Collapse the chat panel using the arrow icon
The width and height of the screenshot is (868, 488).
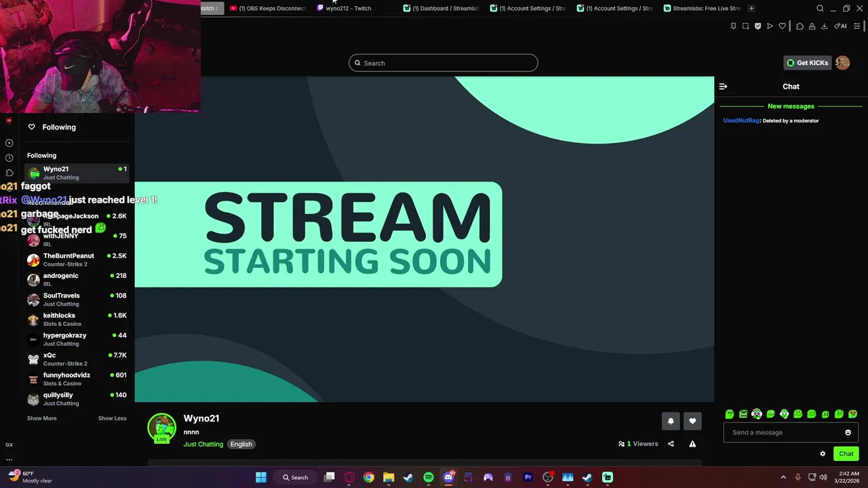pyautogui.click(x=723, y=86)
